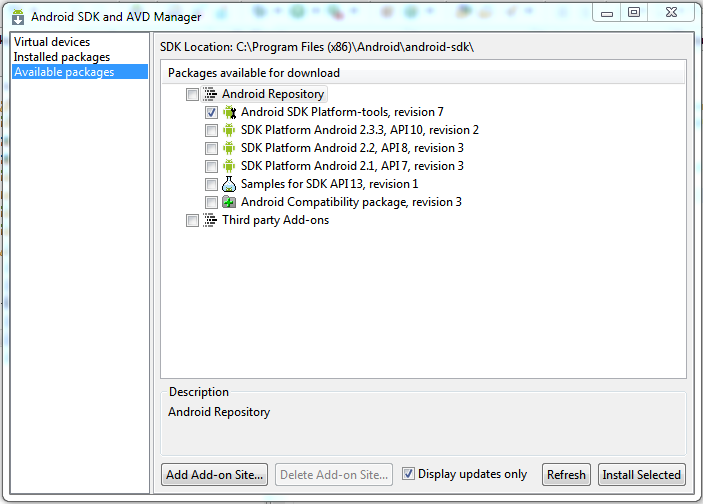Image resolution: width=703 pixels, height=504 pixels.
Task: Select Android SDK Platform-tools, revision 7 row
Action: tap(342, 112)
